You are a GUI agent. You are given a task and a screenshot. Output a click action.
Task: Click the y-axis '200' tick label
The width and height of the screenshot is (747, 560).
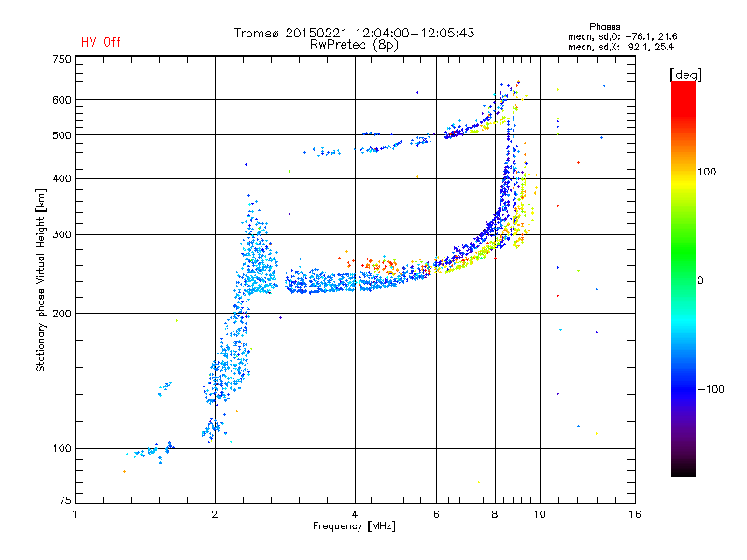[x=62, y=314]
